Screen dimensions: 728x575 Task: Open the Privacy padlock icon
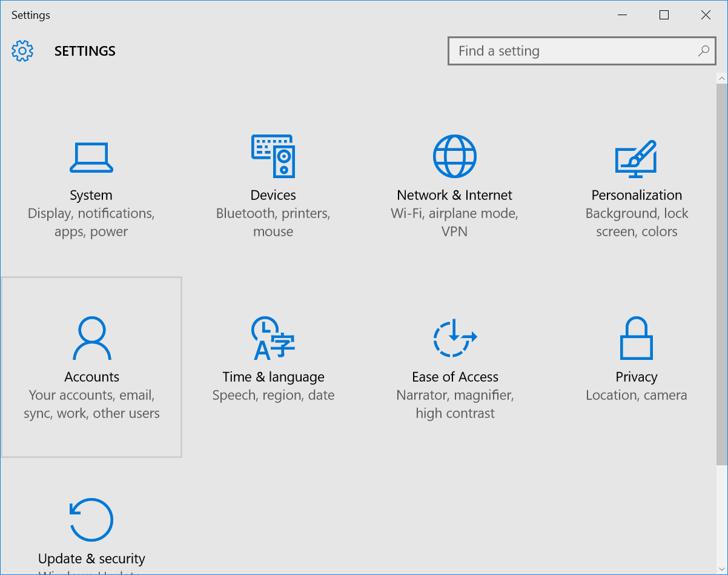tap(637, 338)
